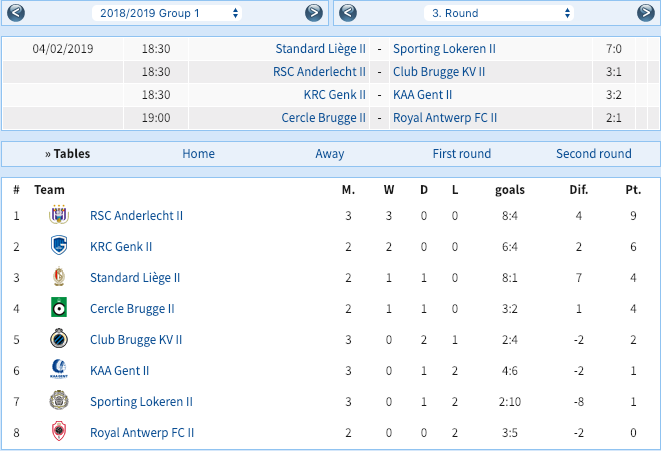Go to previous round arrow
This screenshot has width=661, height=451.
348,13
